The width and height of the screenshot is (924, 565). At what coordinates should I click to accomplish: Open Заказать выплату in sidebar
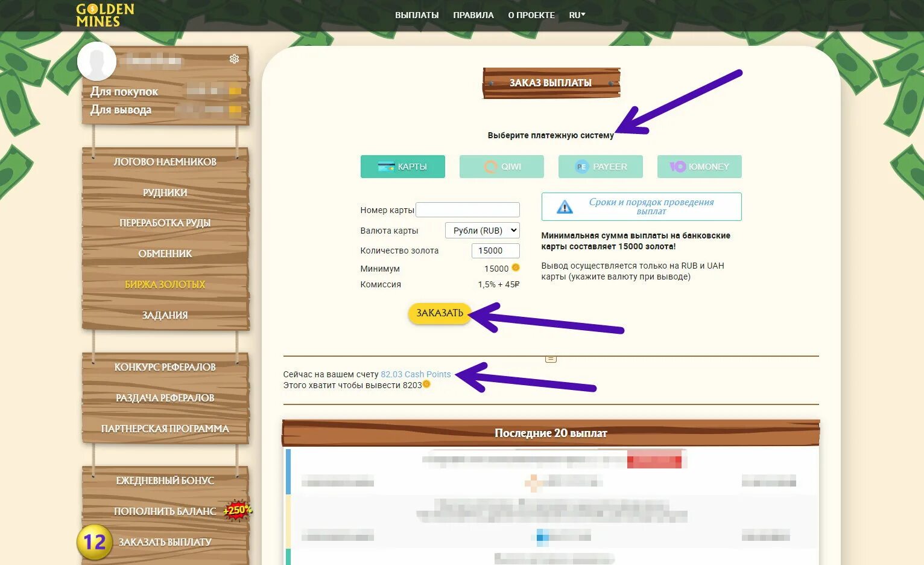pyautogui.click(x=165, y=542)
